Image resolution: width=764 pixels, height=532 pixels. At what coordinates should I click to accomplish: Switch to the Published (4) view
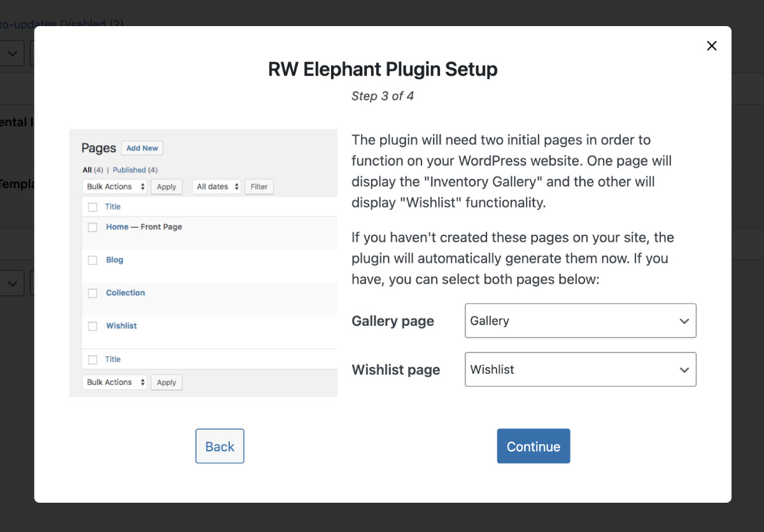pos(135,170)
